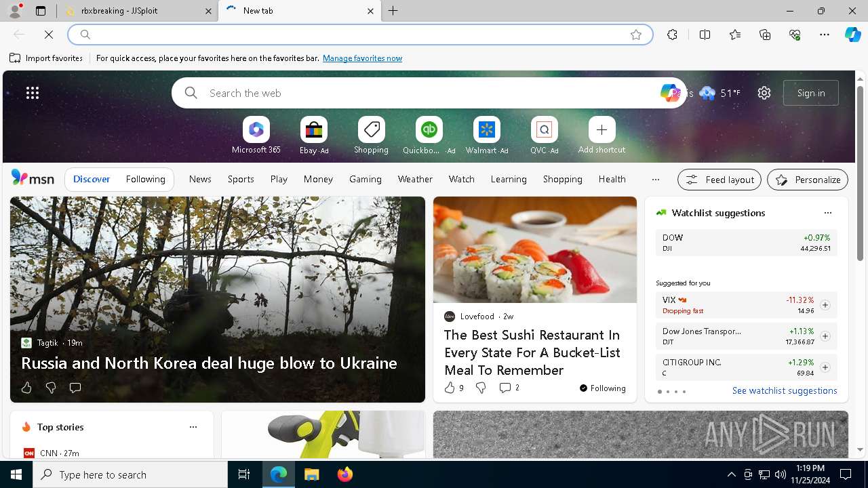Switch to the Following tab
The height and width of the screenshot is (488, 868).
145,179
